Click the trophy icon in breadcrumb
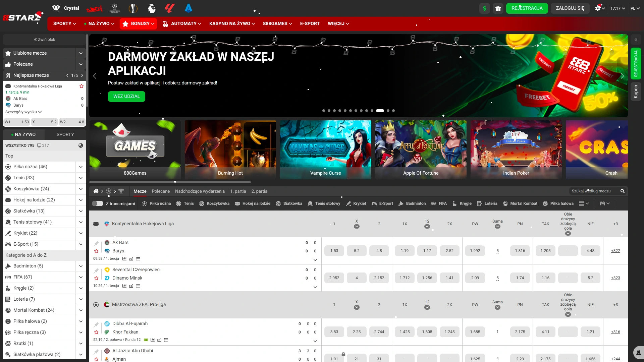Screen dimensions: 644x362 (121, 191)
